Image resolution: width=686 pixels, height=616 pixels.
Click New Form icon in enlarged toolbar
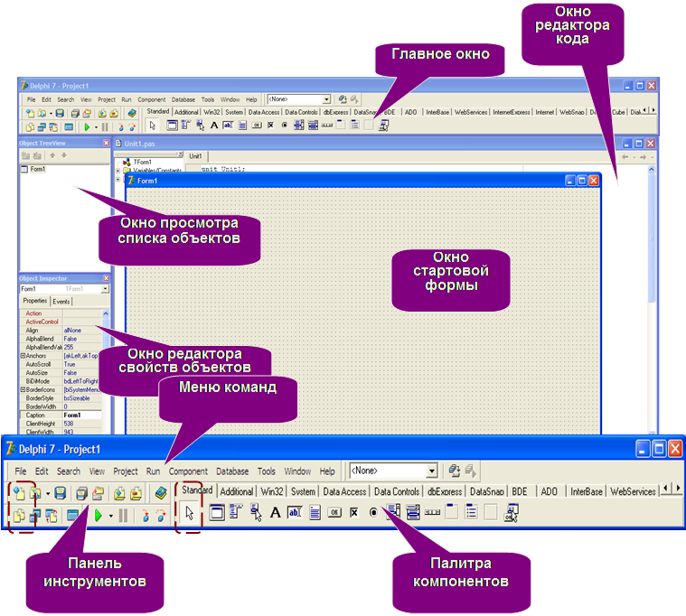(72, 516)
